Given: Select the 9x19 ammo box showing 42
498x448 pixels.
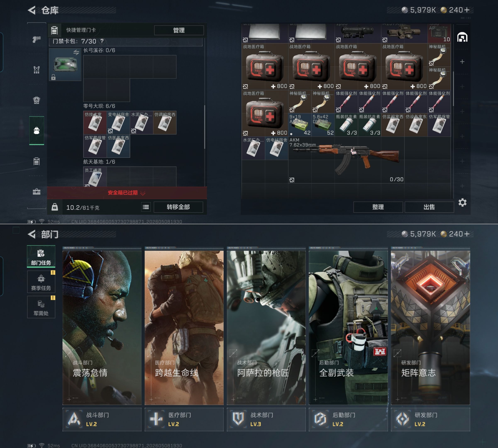Looking at the screenshot, I should click(x=300, y=125).
